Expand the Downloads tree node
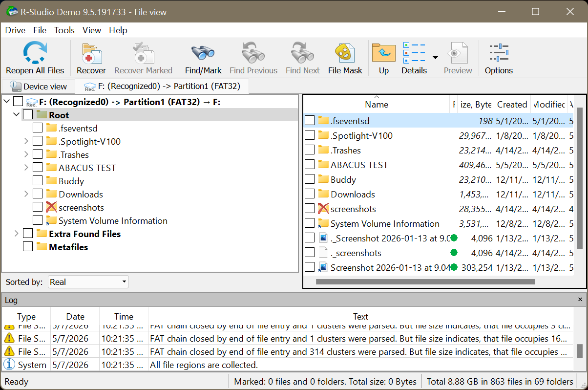This screenshot has height=390, width=588. pos(26,194)
